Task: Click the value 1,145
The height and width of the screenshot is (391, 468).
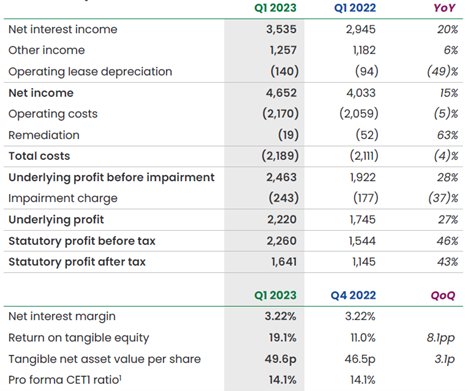Action: (364, 262)
